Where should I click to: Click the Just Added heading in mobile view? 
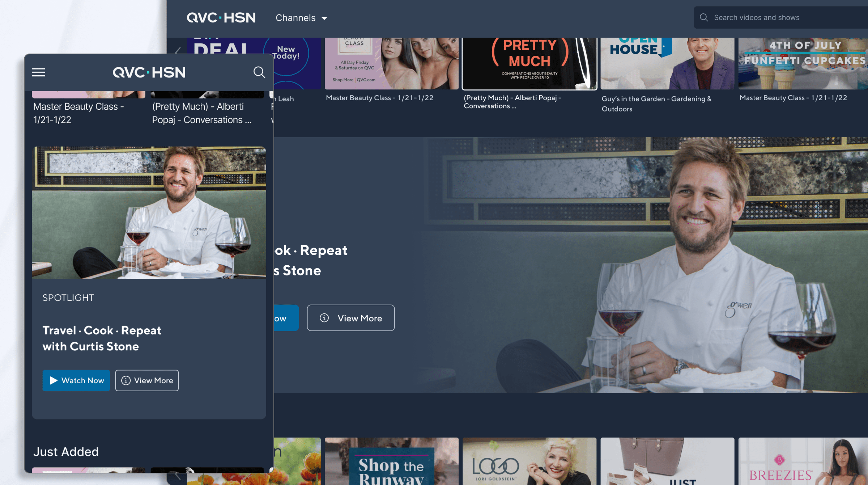pos(66,452)
